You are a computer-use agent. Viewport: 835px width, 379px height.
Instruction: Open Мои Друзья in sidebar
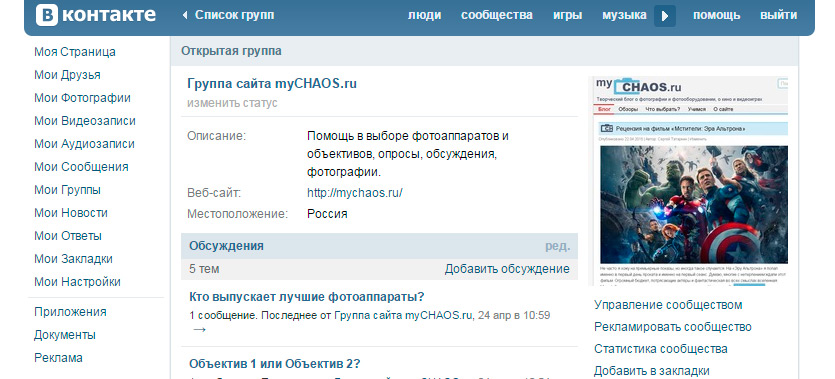point(67,75)
